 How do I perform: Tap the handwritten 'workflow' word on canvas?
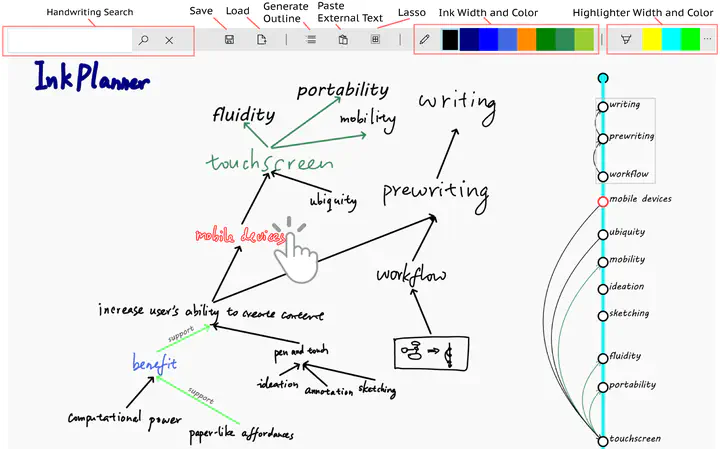pos(411,275)
